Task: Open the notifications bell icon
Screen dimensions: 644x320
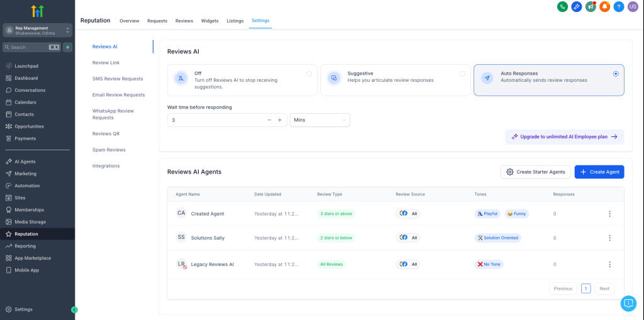Action: (604, 6)
